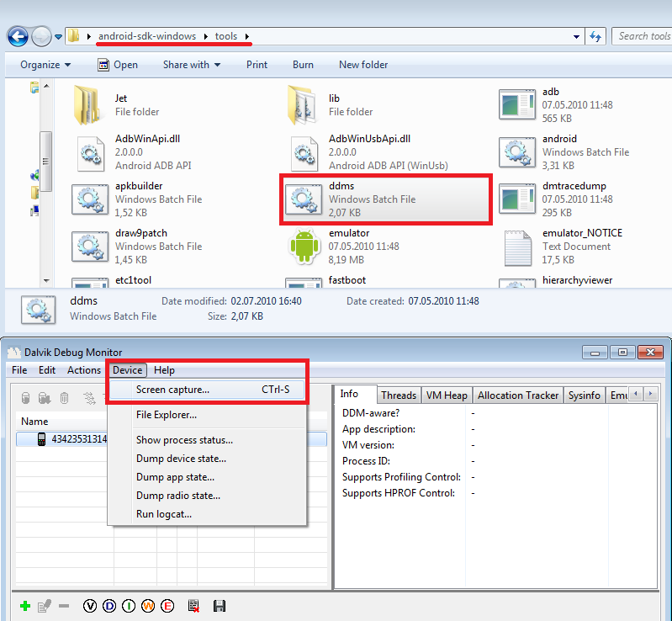Open recent locations dropdown beside nav arrows
Viewport: 672px width, 621px height.
(58, 37)
